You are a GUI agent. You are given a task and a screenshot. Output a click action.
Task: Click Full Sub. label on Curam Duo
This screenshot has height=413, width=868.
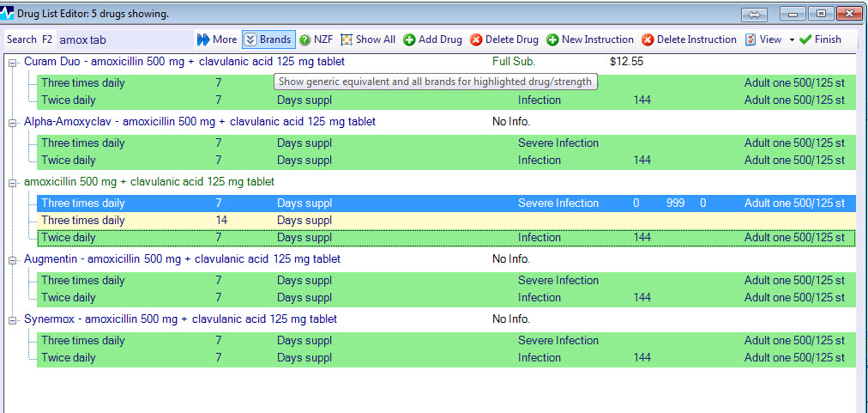click(x=514, y=62)
